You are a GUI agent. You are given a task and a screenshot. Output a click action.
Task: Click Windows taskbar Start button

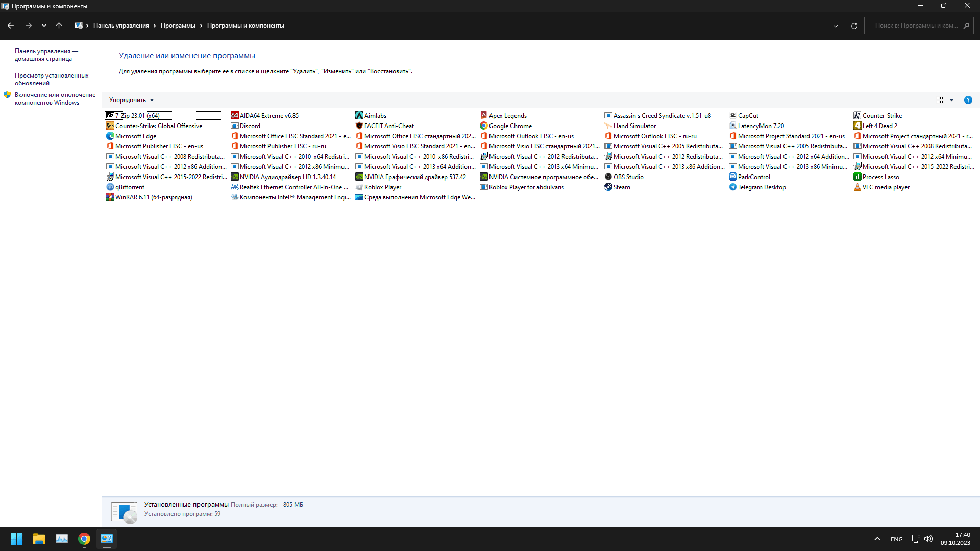16,538
